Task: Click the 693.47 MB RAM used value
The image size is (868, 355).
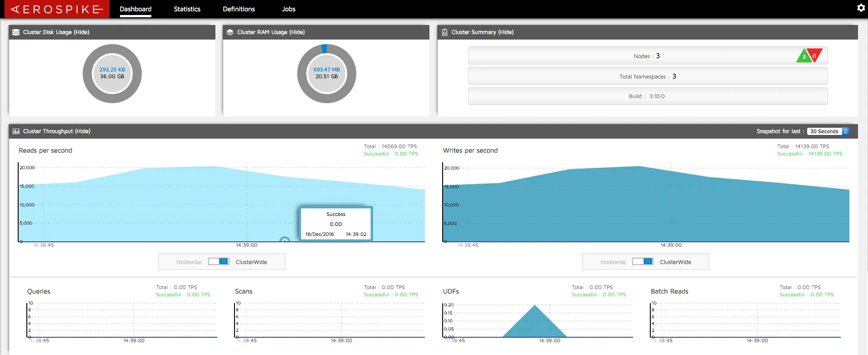Action: click(327, 70)
